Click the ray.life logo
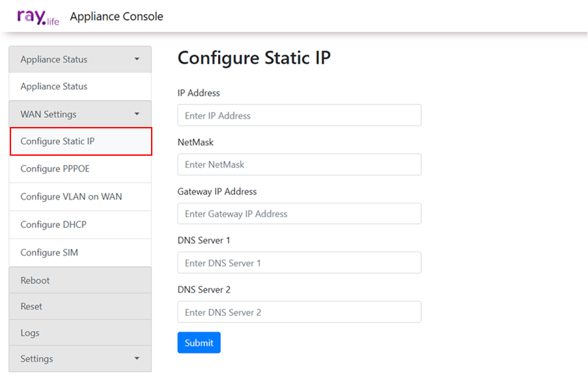This screenshot has width=588, height=391. pos(38,17)
